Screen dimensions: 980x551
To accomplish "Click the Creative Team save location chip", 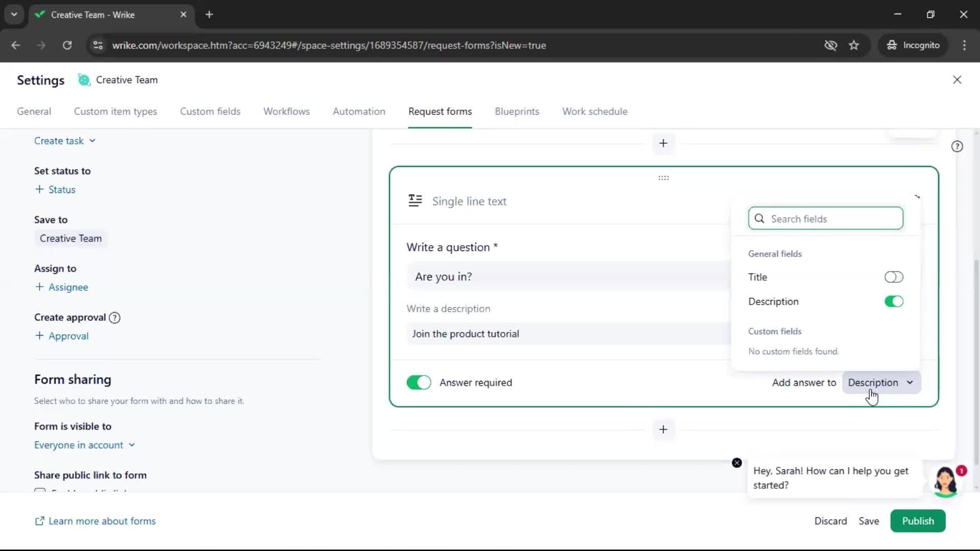I will [x=71, y=238].
